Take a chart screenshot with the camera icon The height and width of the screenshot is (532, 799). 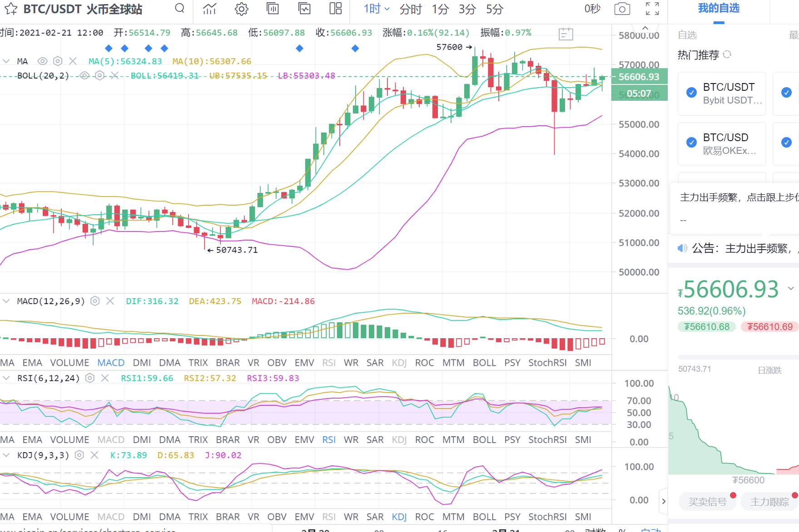622,9
